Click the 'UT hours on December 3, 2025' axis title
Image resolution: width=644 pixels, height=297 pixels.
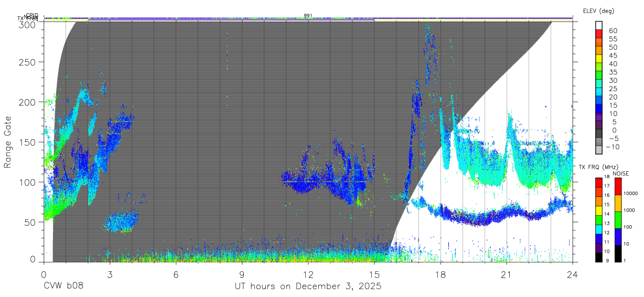tap(307, 287)
